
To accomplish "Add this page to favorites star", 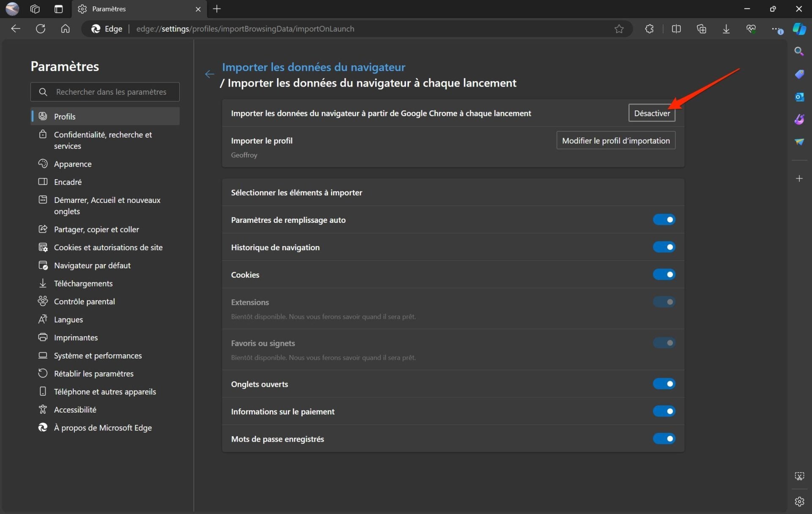I will pyautogui.click(x=619, y=29).
